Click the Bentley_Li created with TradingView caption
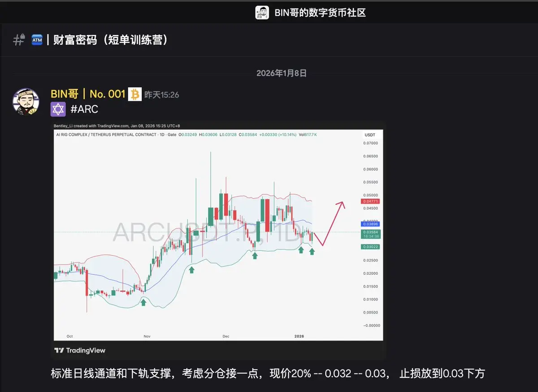 coord(117,126)
